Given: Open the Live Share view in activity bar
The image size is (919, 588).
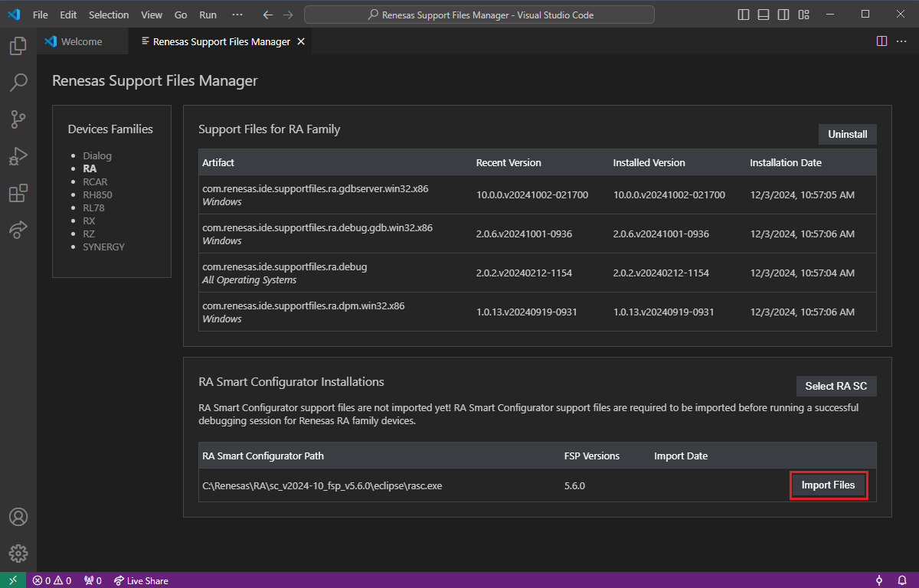Looking at the screenshot, I should point(18,229).
